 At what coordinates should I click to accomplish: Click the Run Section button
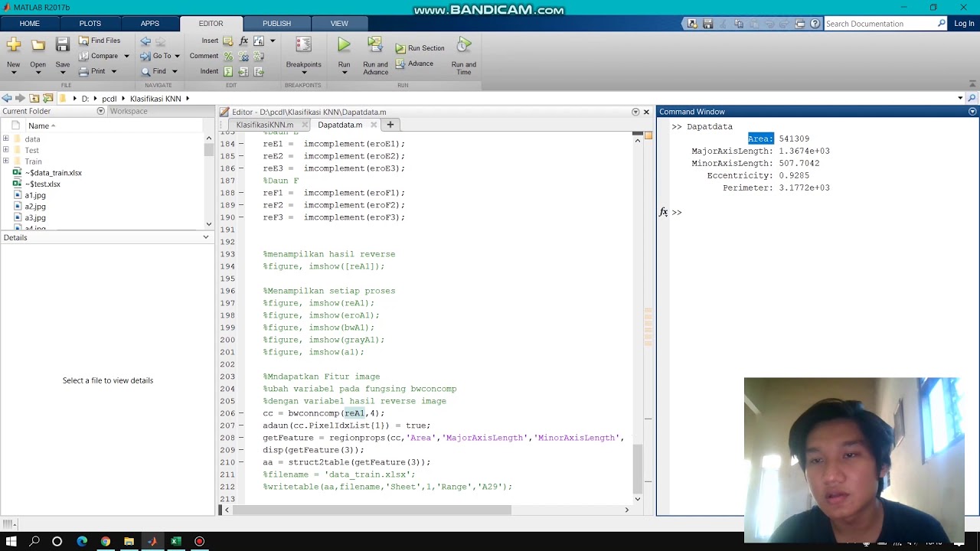(420, 48)
